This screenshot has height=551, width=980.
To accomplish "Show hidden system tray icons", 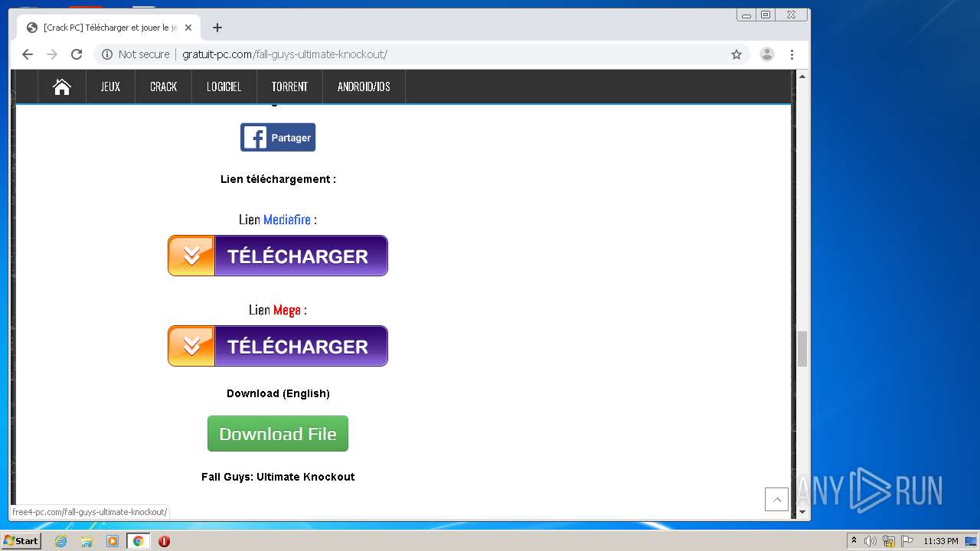I will (x=854, y=541).
